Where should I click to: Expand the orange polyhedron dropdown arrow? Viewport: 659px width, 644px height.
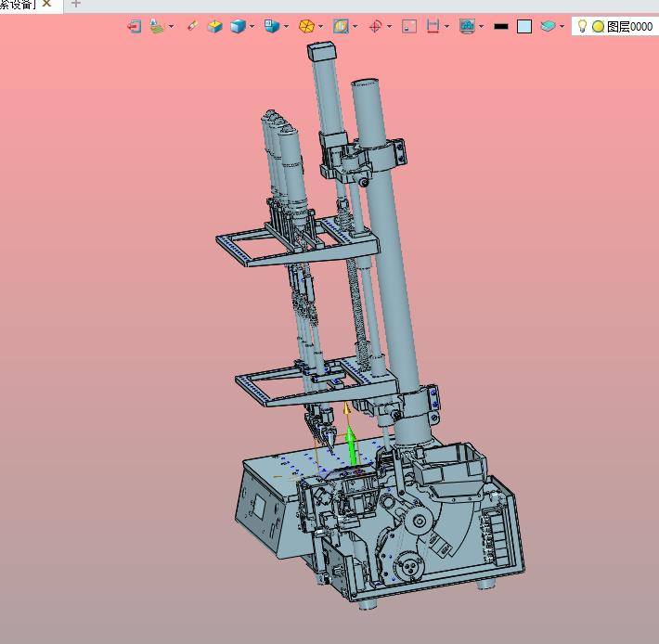(320, 27)
